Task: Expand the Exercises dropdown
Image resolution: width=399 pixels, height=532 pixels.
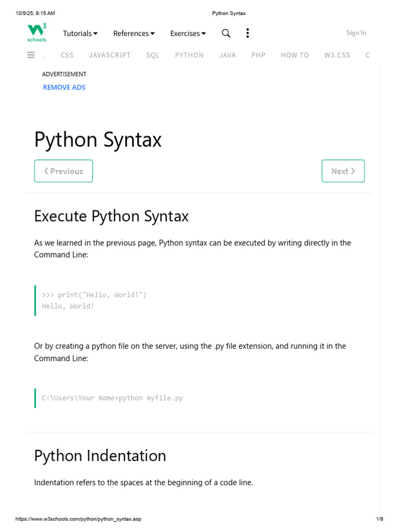Action: 188,33
